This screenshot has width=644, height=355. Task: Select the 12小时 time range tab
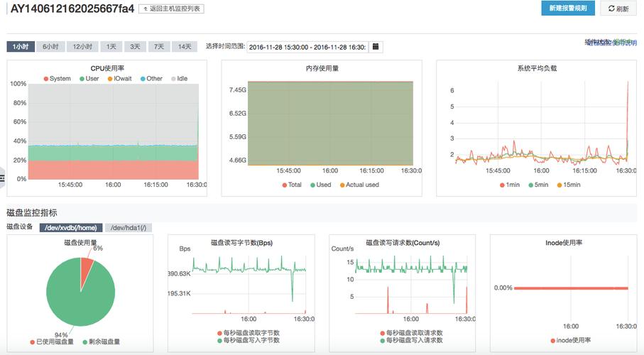click(x=82, y=47)
